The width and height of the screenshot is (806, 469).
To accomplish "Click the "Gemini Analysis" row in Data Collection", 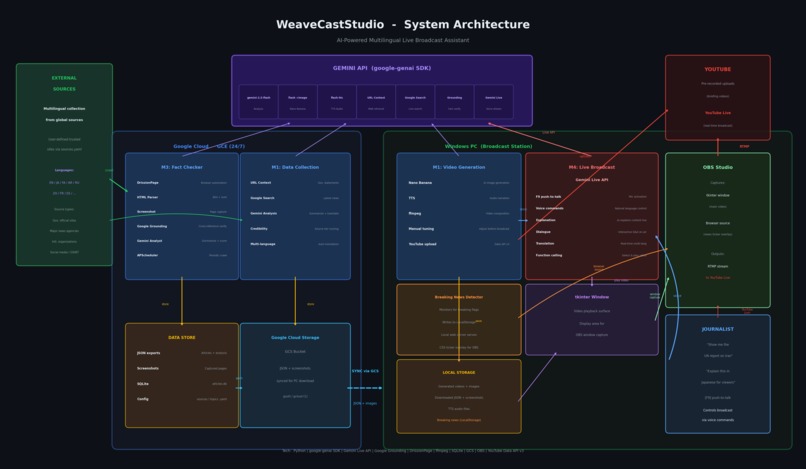I will point(295,213).
